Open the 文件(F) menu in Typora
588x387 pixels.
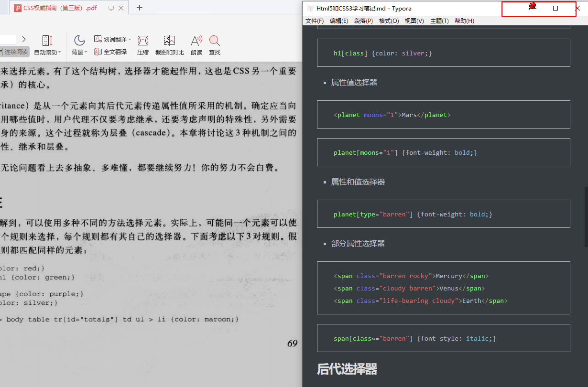[x=315, y=21]
